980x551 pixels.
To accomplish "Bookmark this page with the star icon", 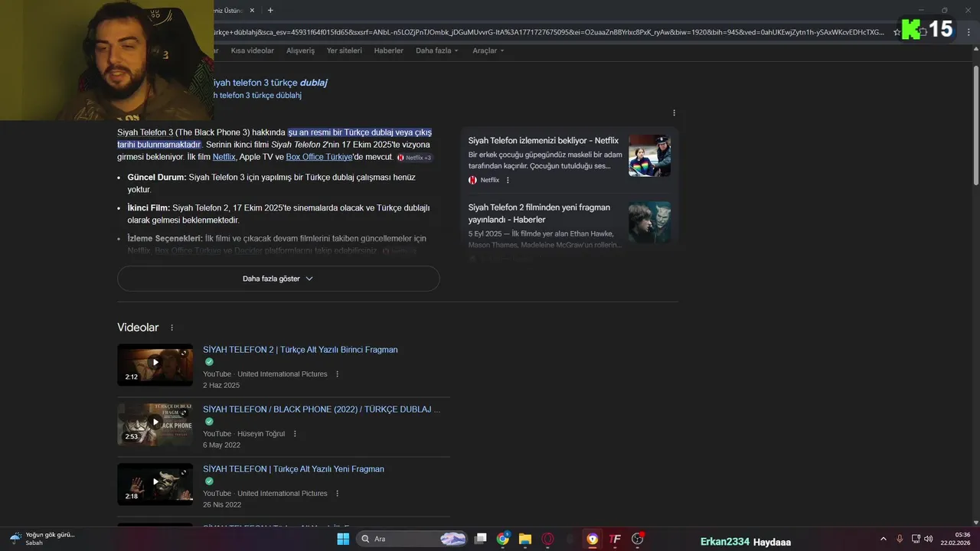I will pyautogui.click(x=897, y=32).
